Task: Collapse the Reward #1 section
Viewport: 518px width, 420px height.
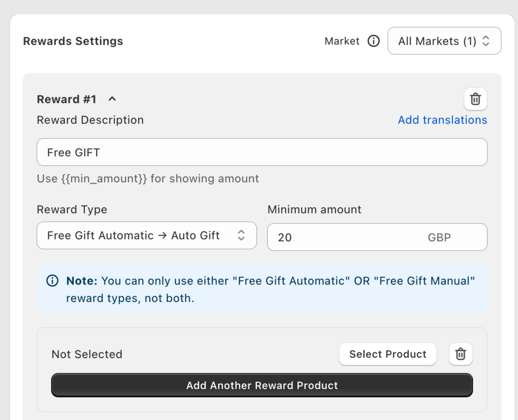Action: 112,99
